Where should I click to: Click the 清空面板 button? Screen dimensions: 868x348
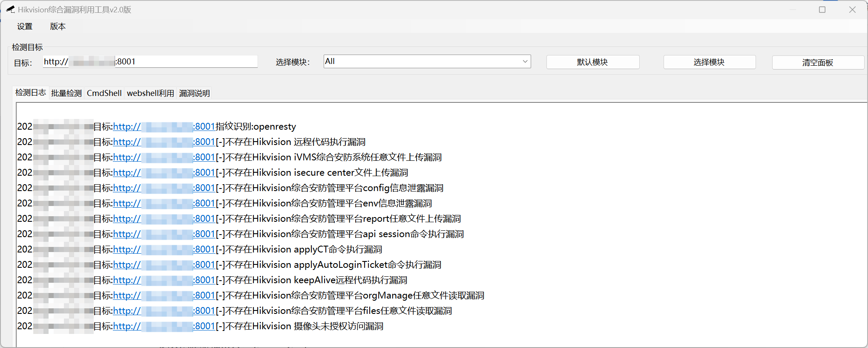click(x=818, y=63)
